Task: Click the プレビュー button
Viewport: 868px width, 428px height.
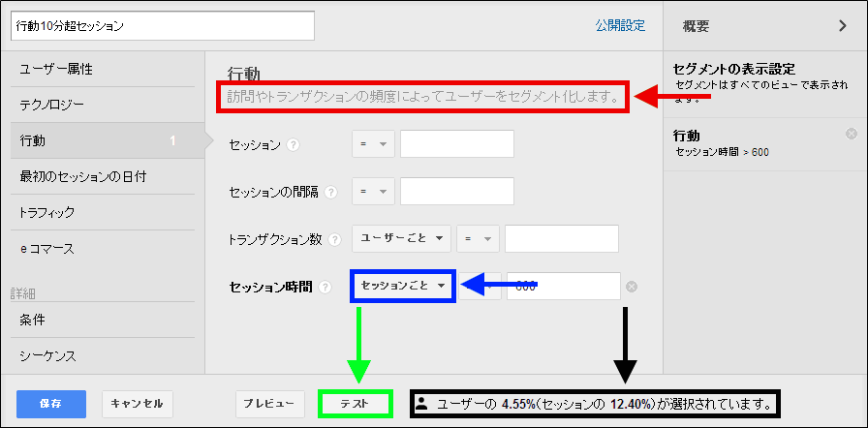Action: point(270,404)
